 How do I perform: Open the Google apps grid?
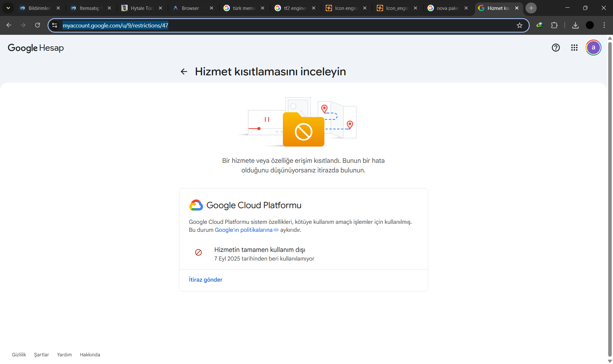(574, 48)
